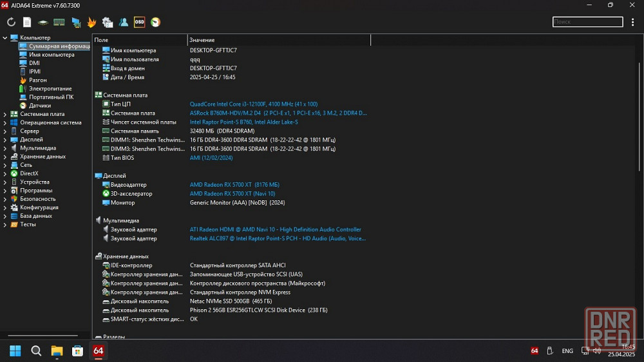Open the volume tray icon
This screenshot has height=362, width=644.
click(597, 350)
